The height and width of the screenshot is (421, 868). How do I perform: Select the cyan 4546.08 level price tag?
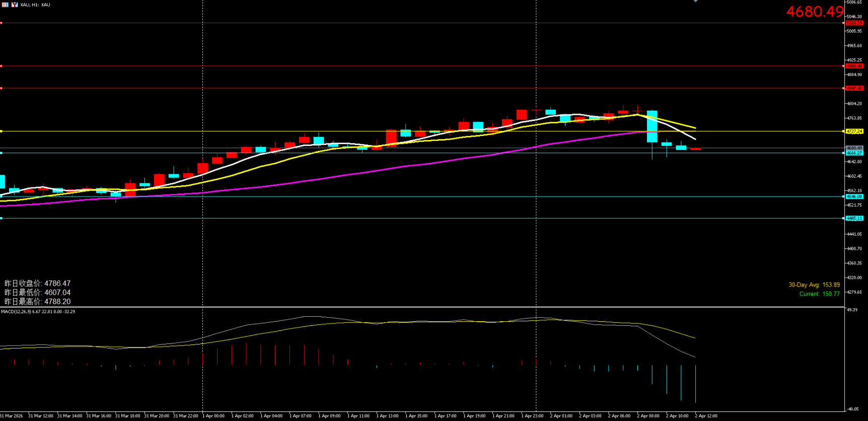pyautogui.click(x=854, y=196)
